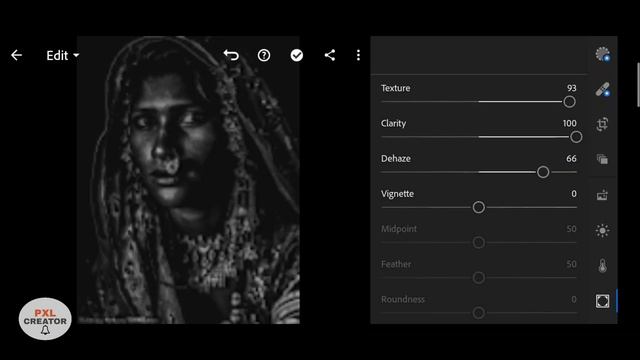Adjust the Vignette slider handle
The height and width of the screenshot is (360, 640).
coord(478,207)
